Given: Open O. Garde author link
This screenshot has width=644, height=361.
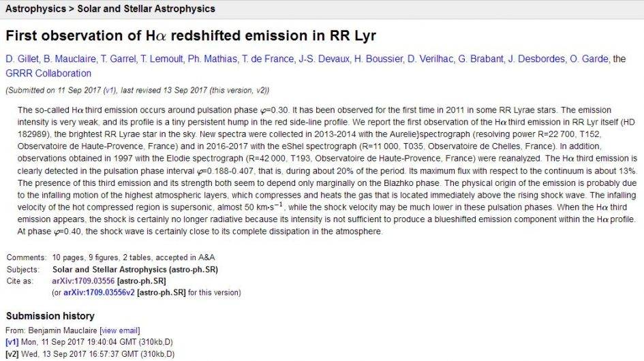Looking at the screenshot, I should coord(589,59).
